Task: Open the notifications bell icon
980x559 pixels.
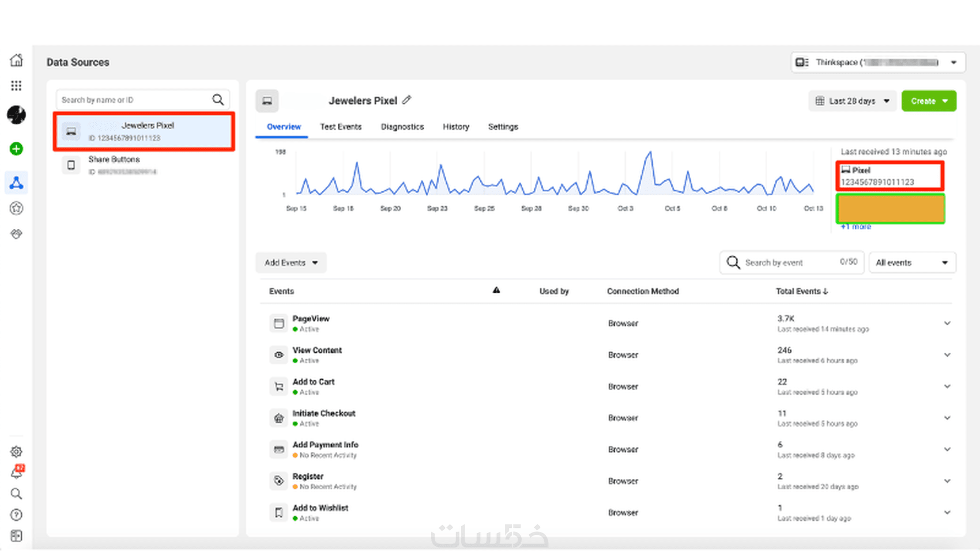Action: [17, 473]
